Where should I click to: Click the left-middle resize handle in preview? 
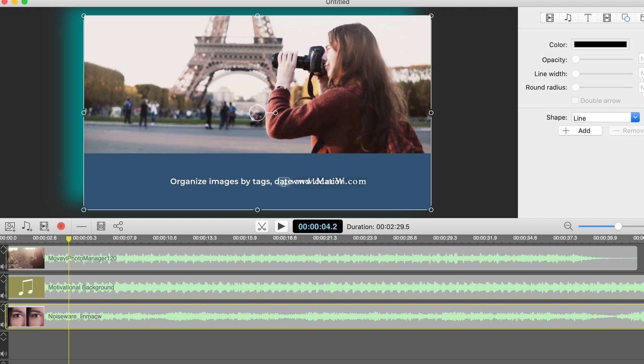pyautogui.click(x=84, y=113)
